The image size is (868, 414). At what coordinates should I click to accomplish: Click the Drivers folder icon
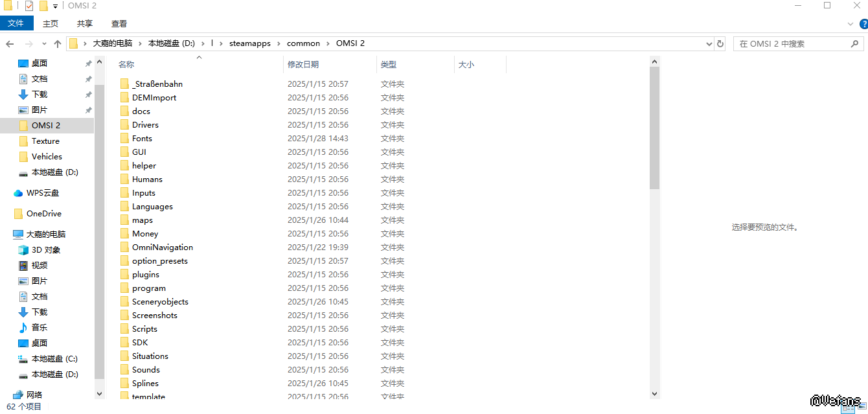click(x=125, y=124)
